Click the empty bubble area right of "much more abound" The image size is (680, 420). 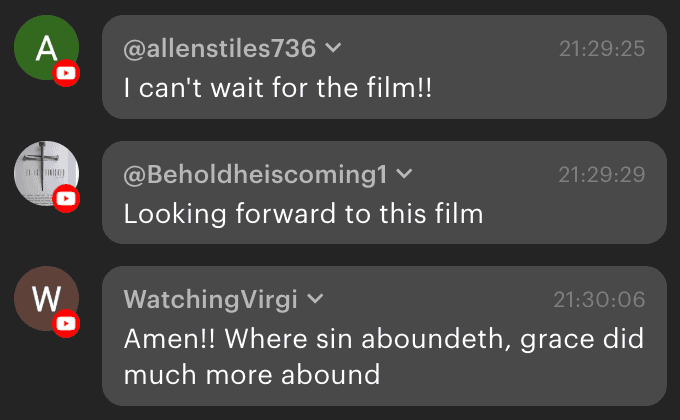point(520,376)
